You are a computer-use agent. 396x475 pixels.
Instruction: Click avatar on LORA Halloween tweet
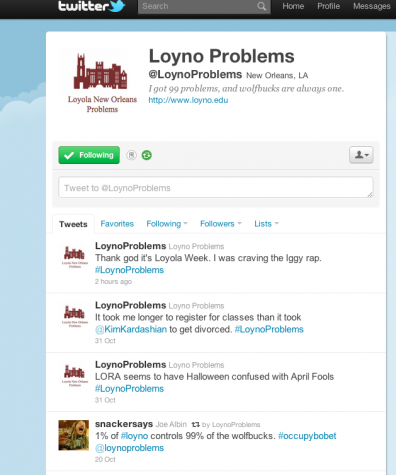74,375
